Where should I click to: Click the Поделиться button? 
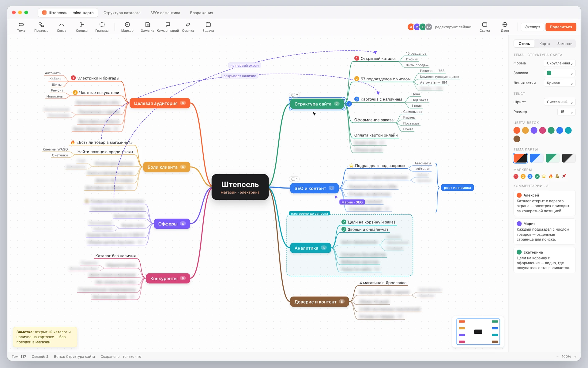tap(561, 27)
